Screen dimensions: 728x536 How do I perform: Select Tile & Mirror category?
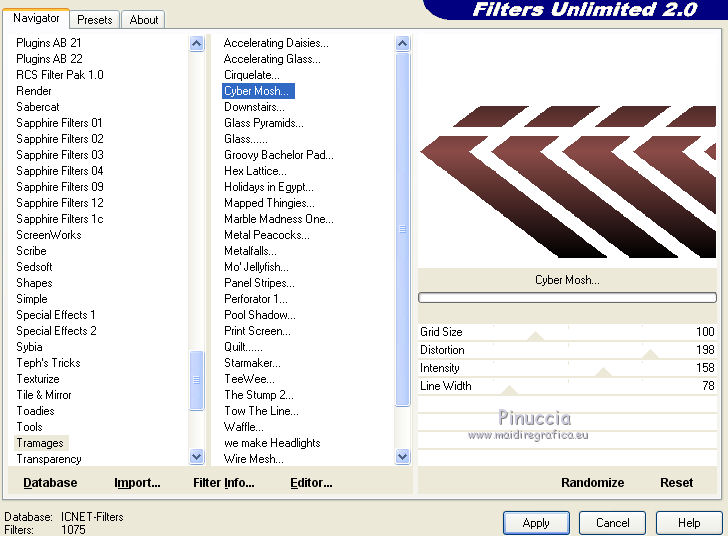point(44,395)
